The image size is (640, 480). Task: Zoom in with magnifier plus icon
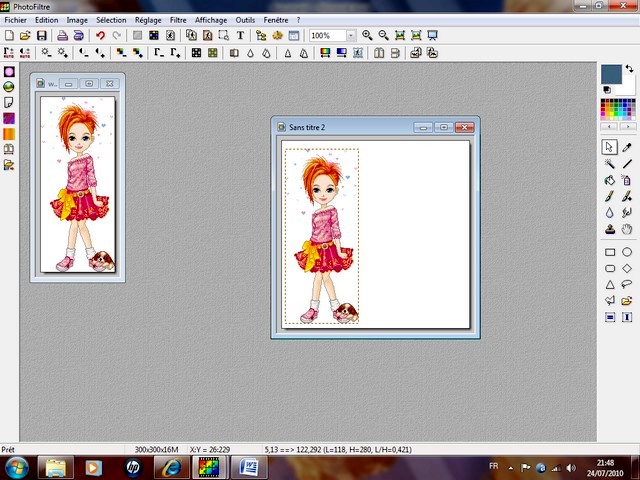(x=367, y=36)
